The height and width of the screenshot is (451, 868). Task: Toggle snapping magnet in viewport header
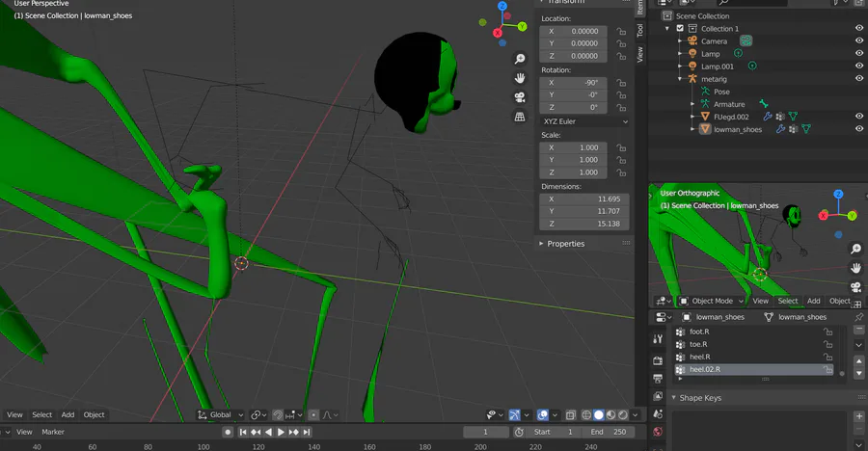[x=278, y=414]
